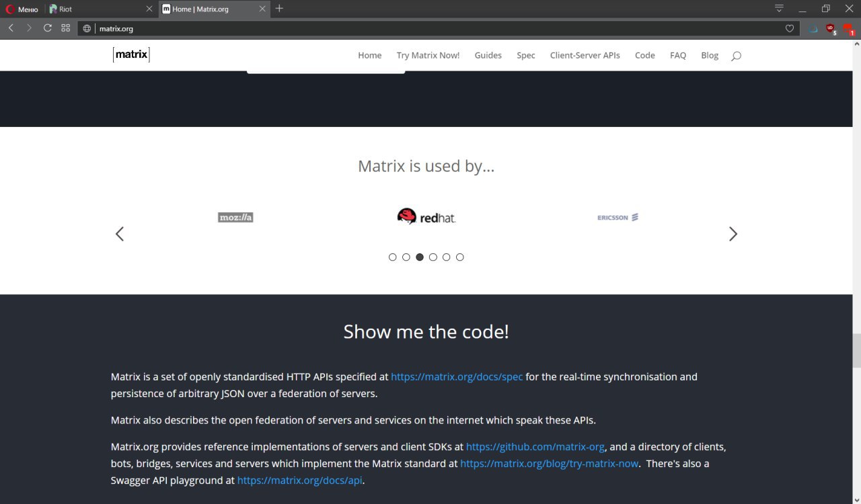Close the Home | Matrix.org tab
The image size is (861, 504).
(262, 9)
